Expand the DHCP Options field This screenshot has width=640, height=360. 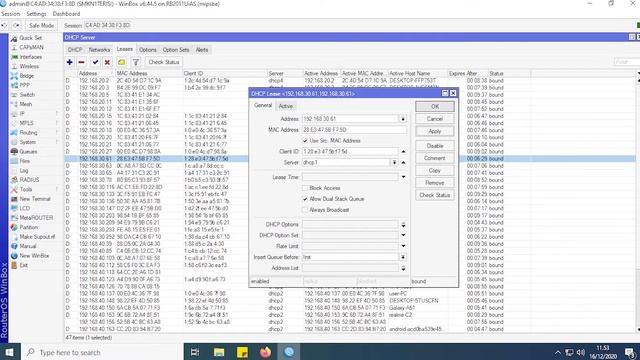point(403,224)
